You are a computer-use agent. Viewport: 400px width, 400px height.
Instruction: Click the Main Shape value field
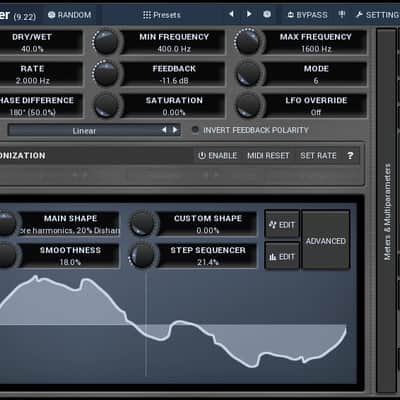click(x=70, y=231)
